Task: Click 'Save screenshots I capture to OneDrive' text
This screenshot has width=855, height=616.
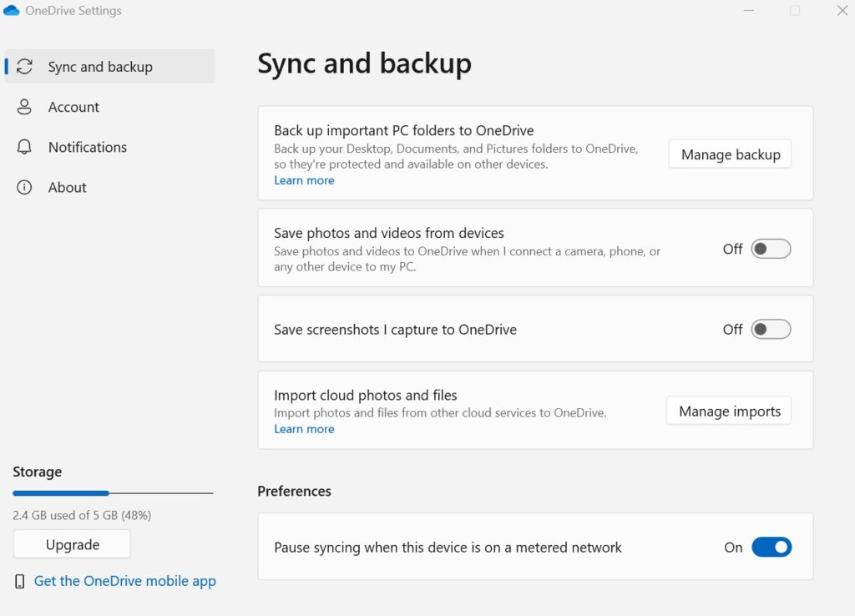Action: point(395,330)
